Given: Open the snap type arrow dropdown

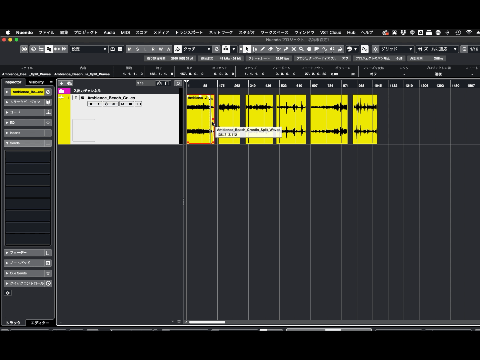Looking at the screenshot, I should click(x=234, y=49).
